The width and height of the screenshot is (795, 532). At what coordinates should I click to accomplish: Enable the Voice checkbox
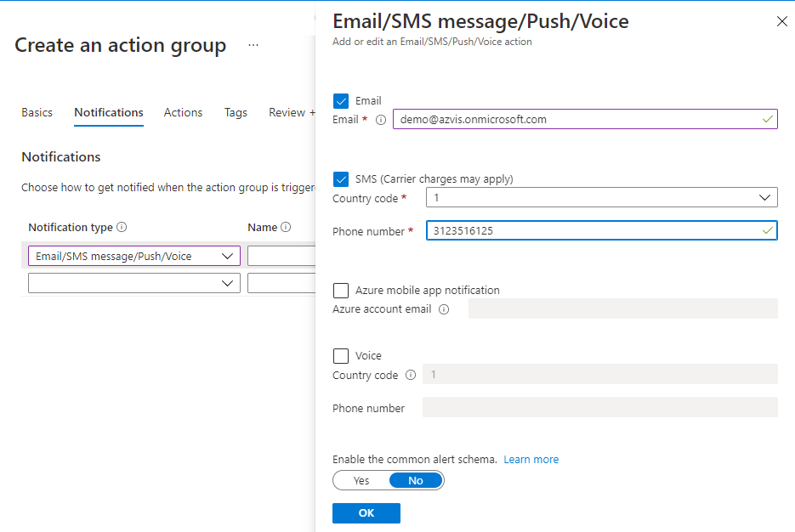pyautogui.click(x=342, y=356)
